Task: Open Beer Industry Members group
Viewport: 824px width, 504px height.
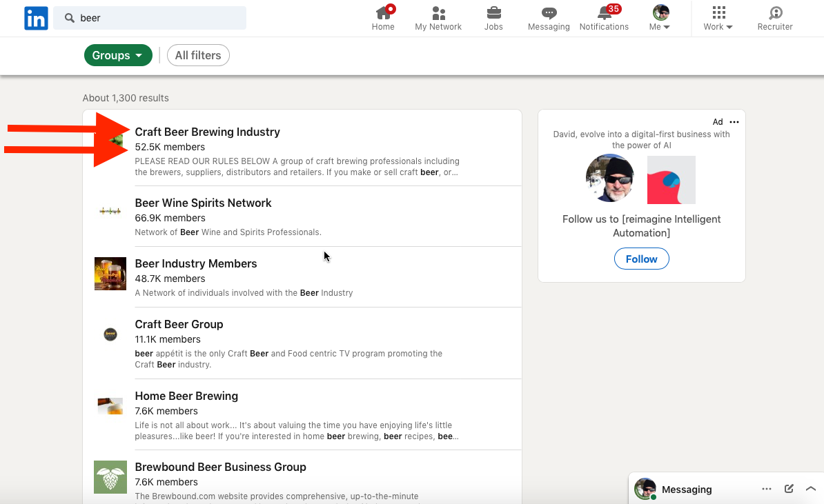Action: 196,263
